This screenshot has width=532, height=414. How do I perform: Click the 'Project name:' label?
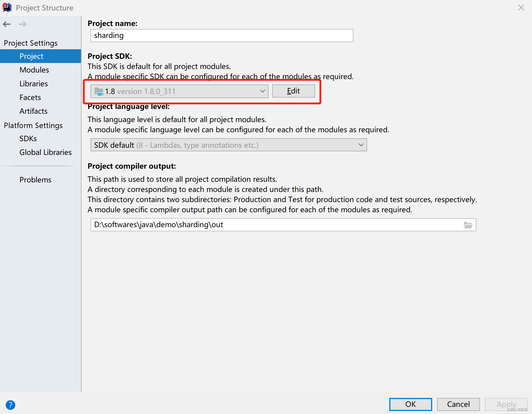tap(112, 23)
